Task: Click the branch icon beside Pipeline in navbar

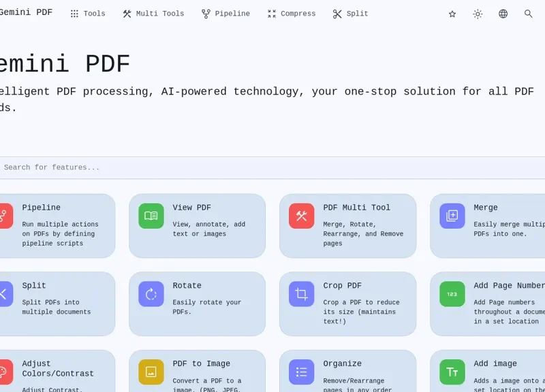Action: [x=206, y=14]
